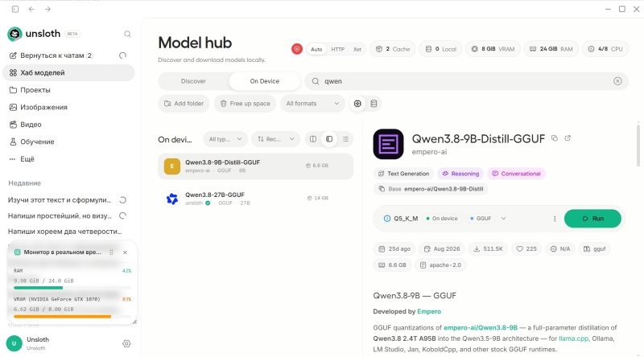The image size is (644, 357).
Task: Click the Reasoning tag
Action: [460, 174]
